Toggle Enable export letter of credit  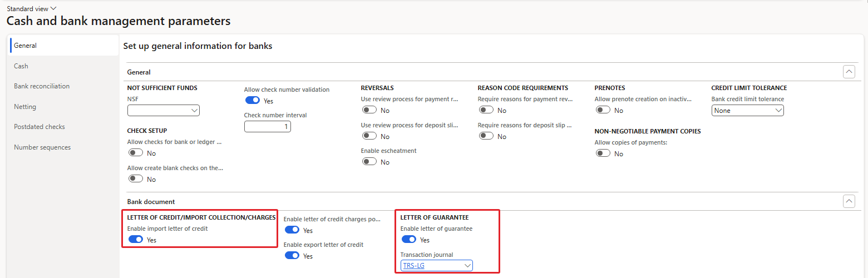click(292, 256)
